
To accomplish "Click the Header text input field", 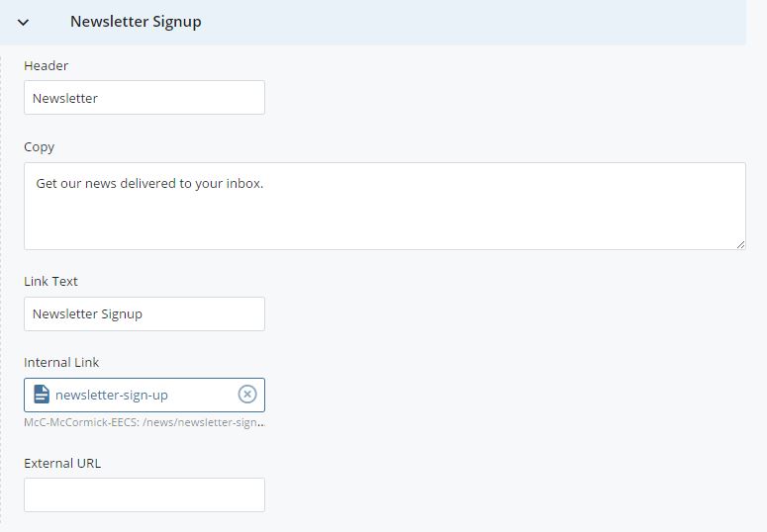I will pyautogui.click(x=144, y=98).
